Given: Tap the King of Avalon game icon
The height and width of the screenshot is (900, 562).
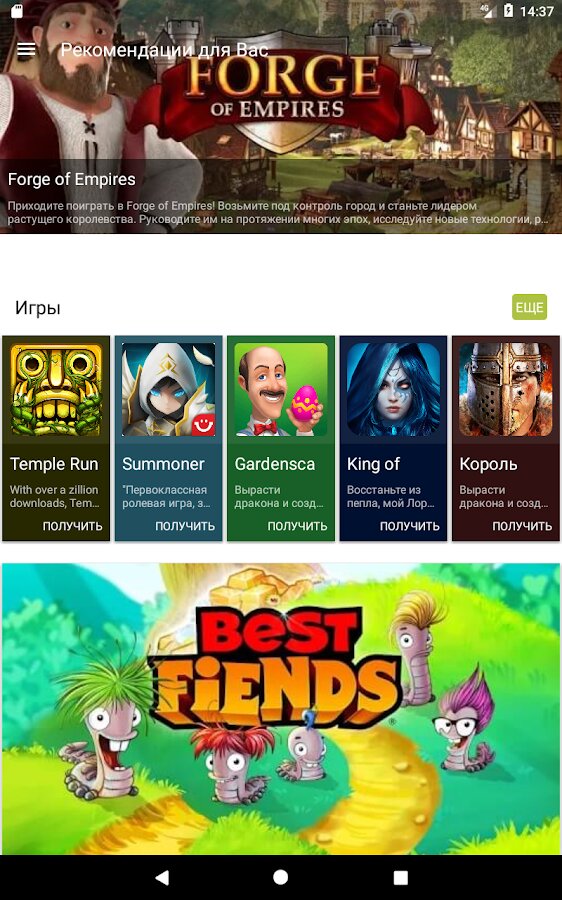Looking at the screenshot, I should coord(393,390).
